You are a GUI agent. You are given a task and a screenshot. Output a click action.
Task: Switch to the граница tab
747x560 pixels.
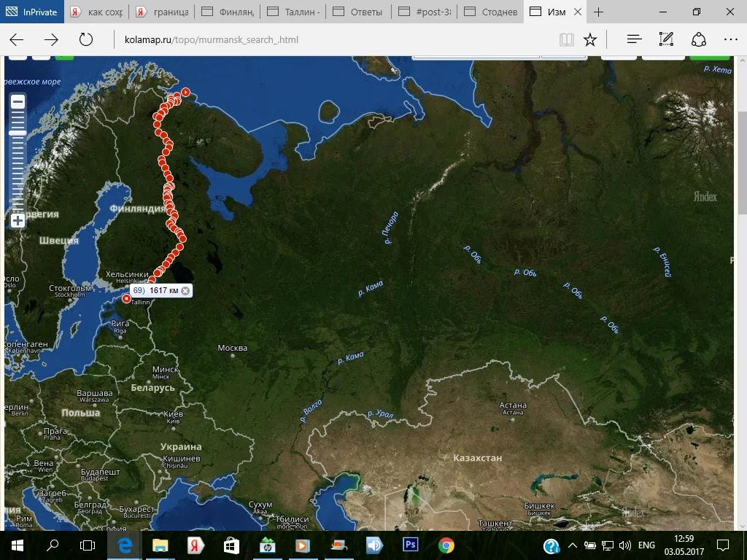(163, 12)
